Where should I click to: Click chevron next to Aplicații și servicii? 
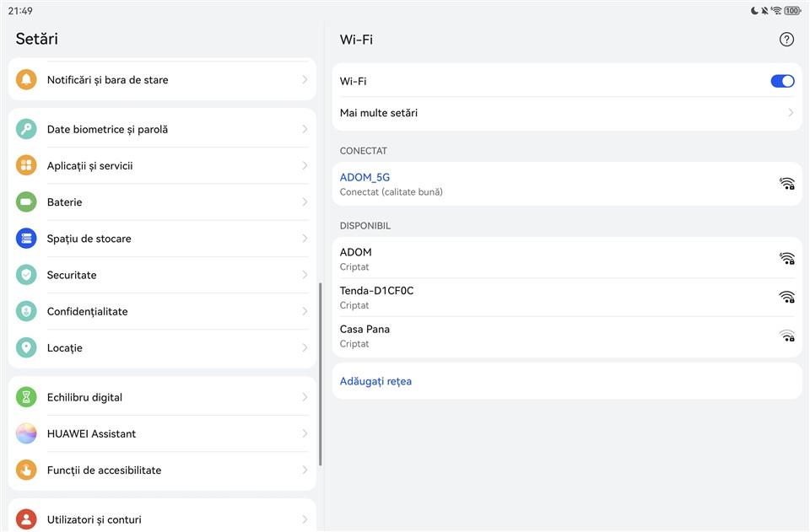pos(305,166)
